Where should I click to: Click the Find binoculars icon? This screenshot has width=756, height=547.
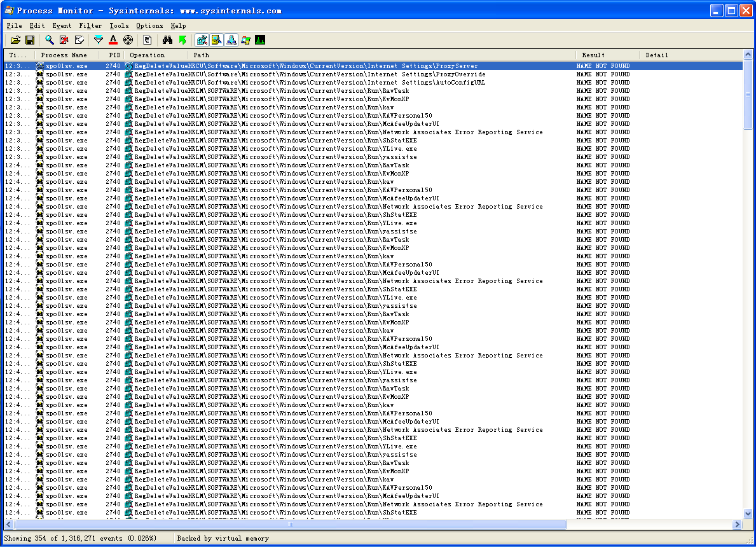click(x=167, y=40)
